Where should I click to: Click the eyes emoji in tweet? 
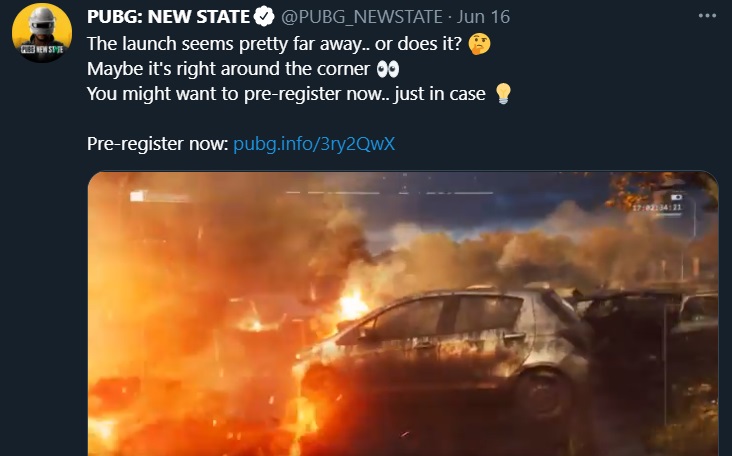(x=388, y=70)
